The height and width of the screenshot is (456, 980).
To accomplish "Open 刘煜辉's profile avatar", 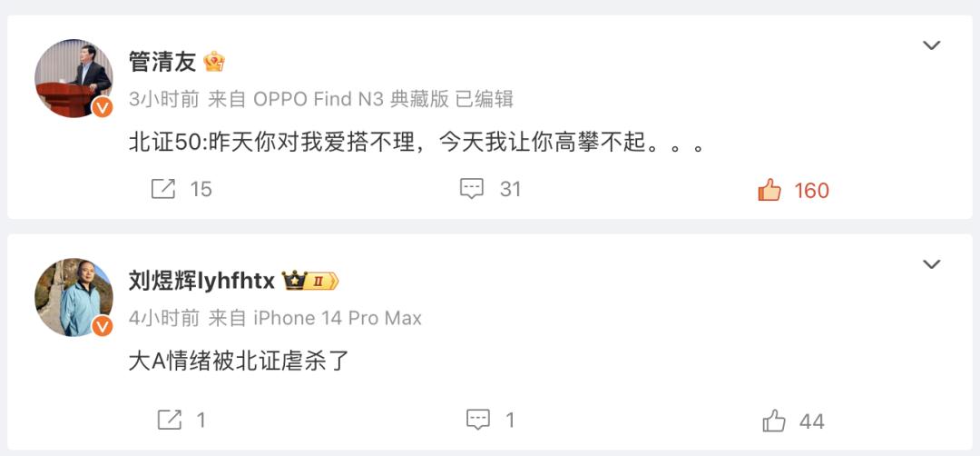I will (x=73, y=297).
